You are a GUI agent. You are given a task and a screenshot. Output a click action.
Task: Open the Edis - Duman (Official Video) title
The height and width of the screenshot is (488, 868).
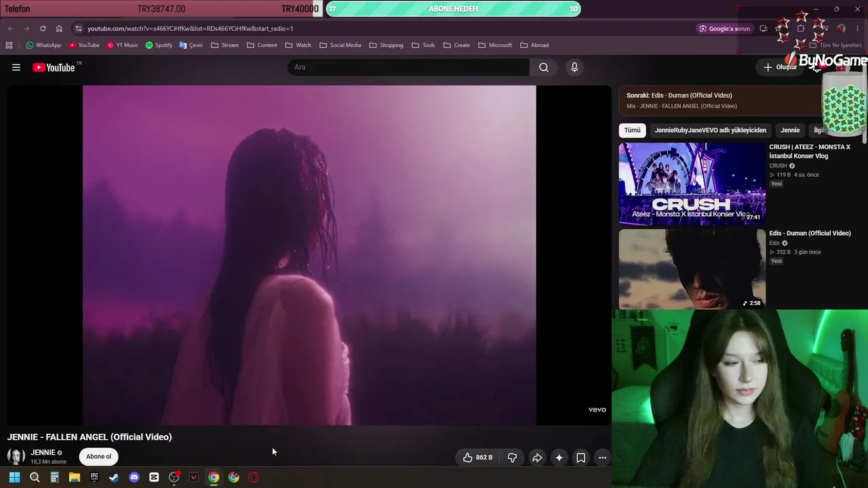810,233
